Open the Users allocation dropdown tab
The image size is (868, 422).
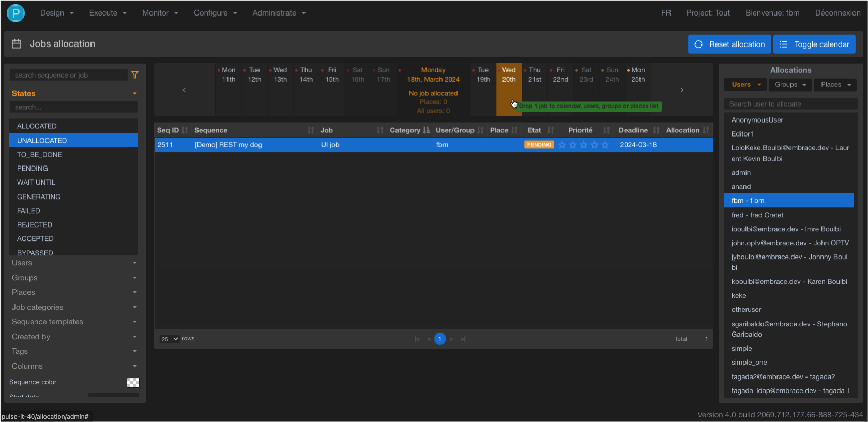pyautogui.click(x=746, y=85)
